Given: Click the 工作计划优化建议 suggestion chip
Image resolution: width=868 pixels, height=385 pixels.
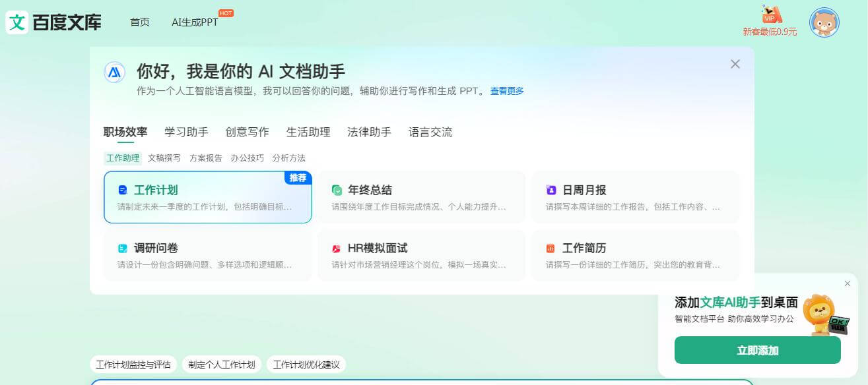Looking at the screenshot, I should click(x=306, y=363).
